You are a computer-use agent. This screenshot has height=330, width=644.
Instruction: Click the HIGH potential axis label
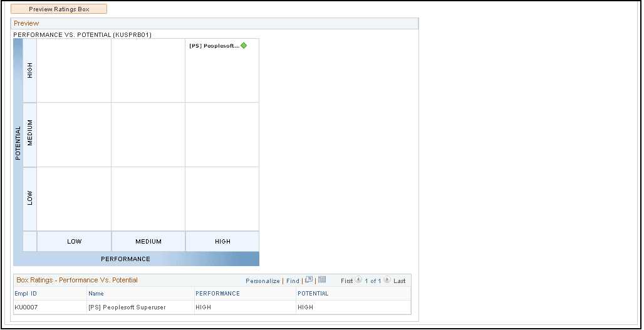[x=29, y=71]
